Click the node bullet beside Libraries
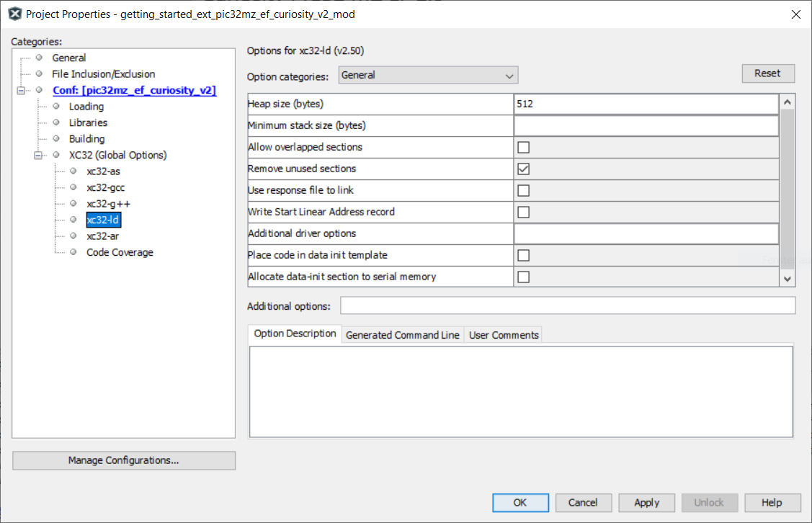Screen dimensions: 812x523 tap(56, 122)
